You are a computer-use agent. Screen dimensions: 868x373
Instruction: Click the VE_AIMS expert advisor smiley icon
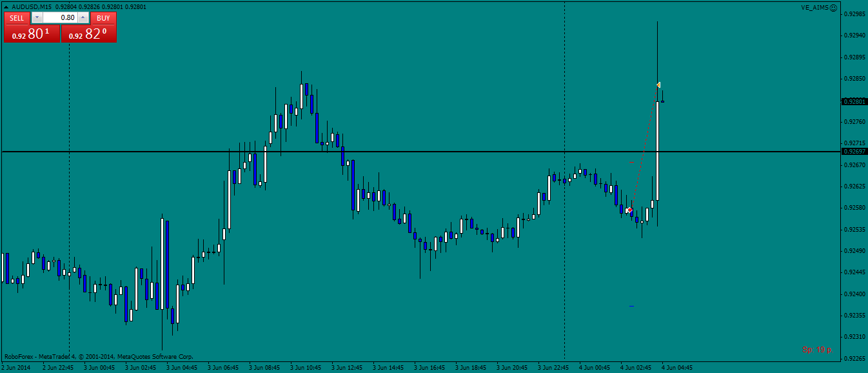pos(833,8)
